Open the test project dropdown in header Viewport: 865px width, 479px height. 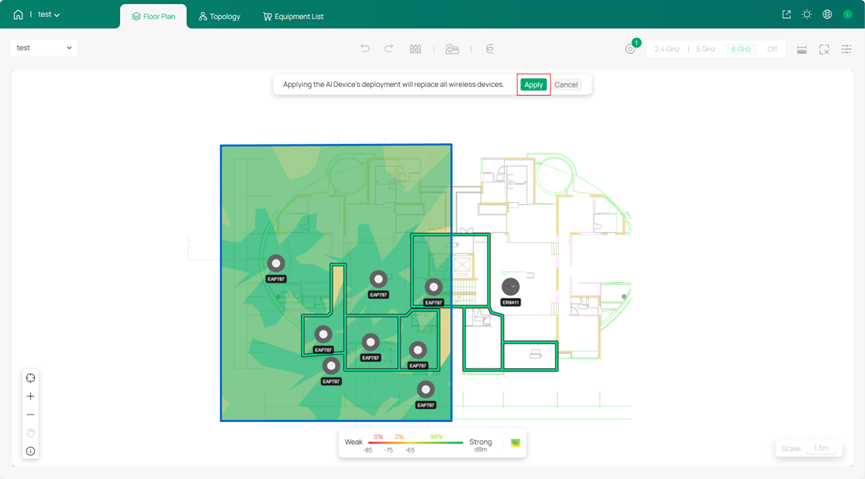click(x=49, y=14)
